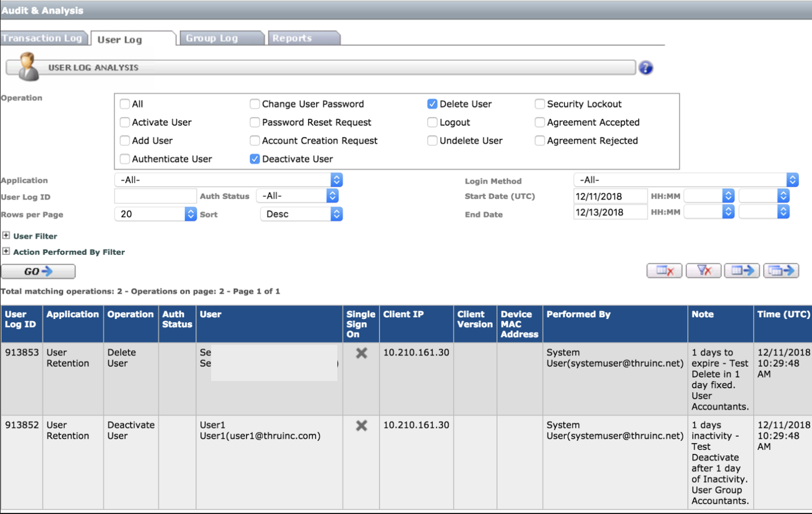Uncheck the Delete User checkbox
The image size is (812, 514).
[x=432, y=104]
